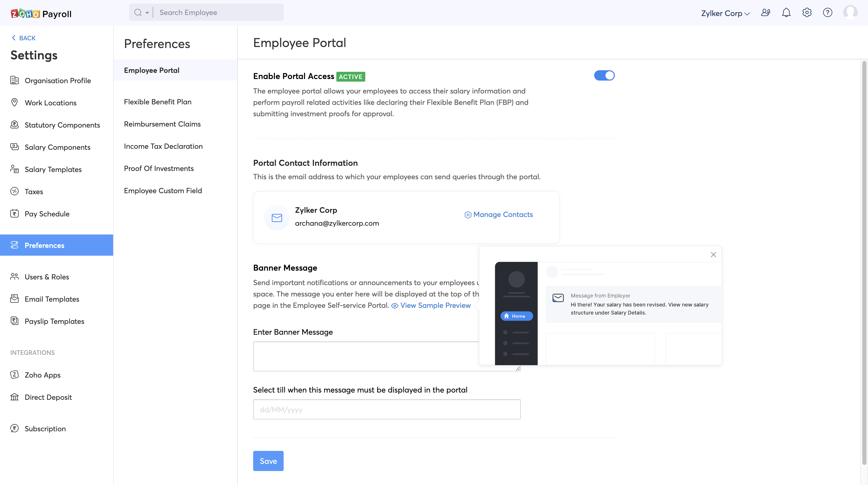Select the Employee Portal tab
Image resolution: width=868 pixels, height=485 pixels.
point(151,70)
